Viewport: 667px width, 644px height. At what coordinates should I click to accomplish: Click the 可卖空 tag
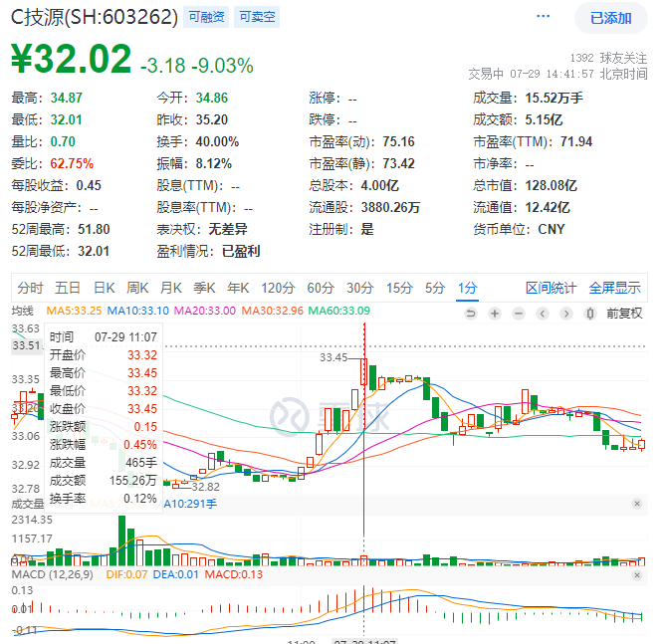257,17
